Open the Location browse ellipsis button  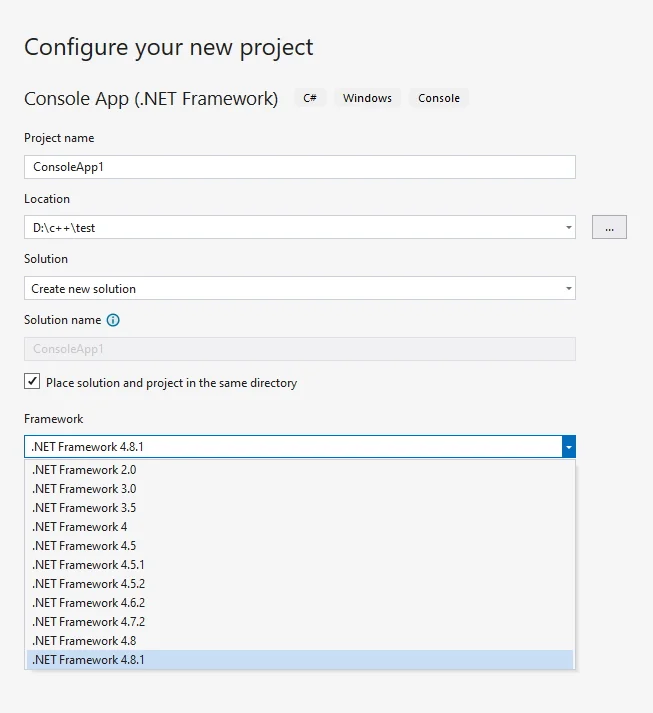609,227
